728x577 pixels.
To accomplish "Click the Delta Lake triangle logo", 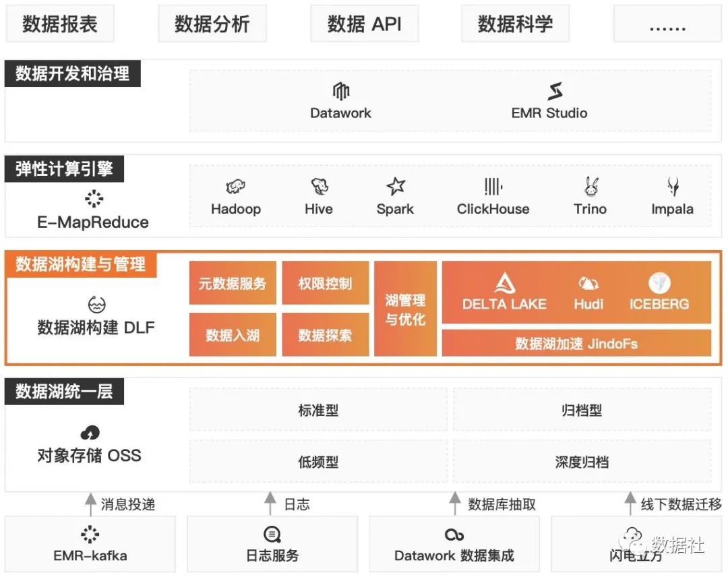I will (505, 282).
